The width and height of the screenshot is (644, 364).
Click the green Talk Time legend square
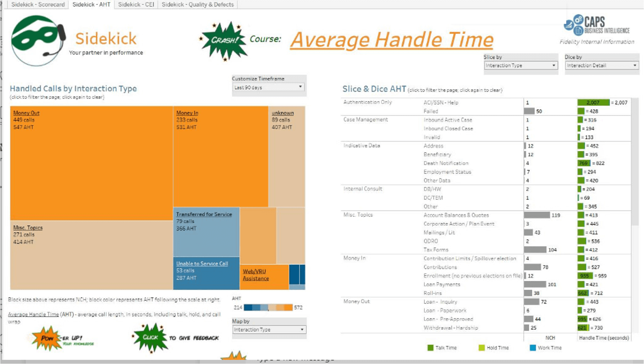pos(430,348)
